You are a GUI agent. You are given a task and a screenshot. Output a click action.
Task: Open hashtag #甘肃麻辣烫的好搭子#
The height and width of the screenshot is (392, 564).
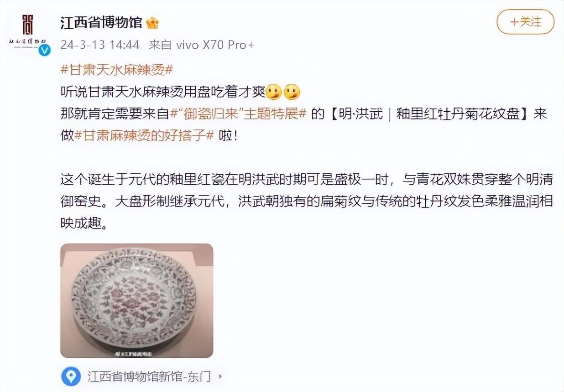click(x=144, y=136)
